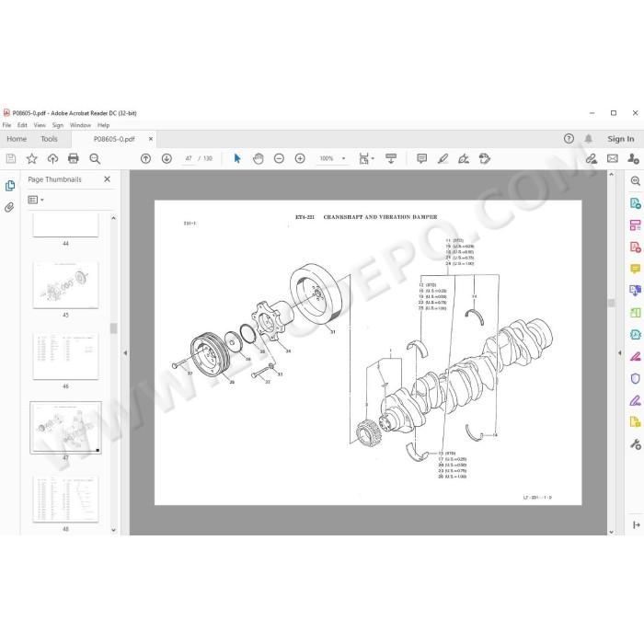644x644 pixels.
Task: Open Export PDF tool in right pane
Action: coord(635,203)
